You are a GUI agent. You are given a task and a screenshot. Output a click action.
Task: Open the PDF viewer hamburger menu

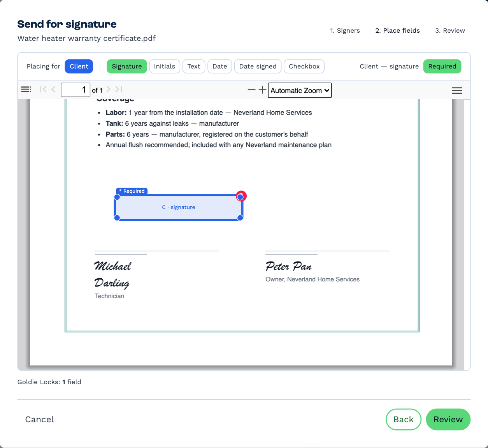[x=457, y=90]
